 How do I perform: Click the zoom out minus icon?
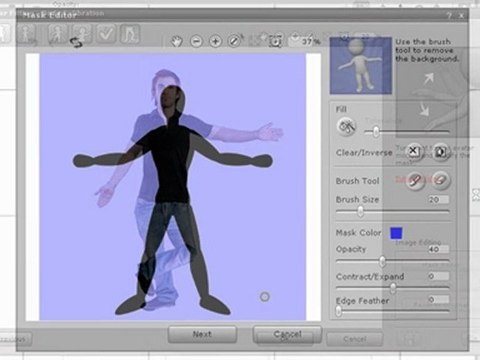tap(196, 42)
